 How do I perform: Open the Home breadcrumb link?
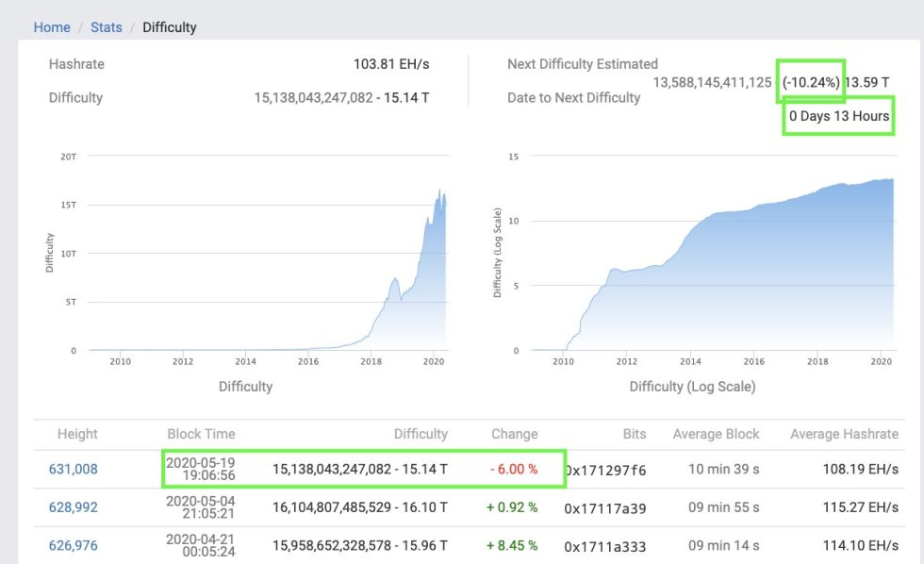[x=52, y=27]
